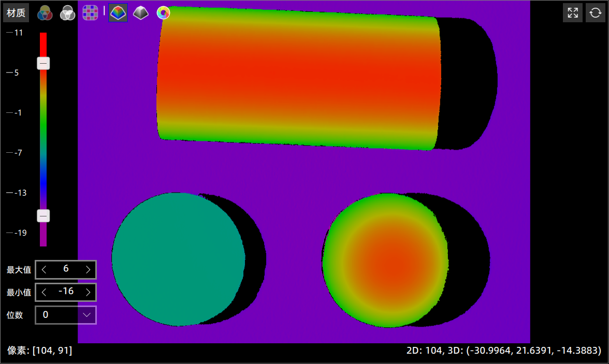The width and height of the screenshot is (609, 364).
Task: Click the 最小值 value field showing -16
Action: pos(66,292)
